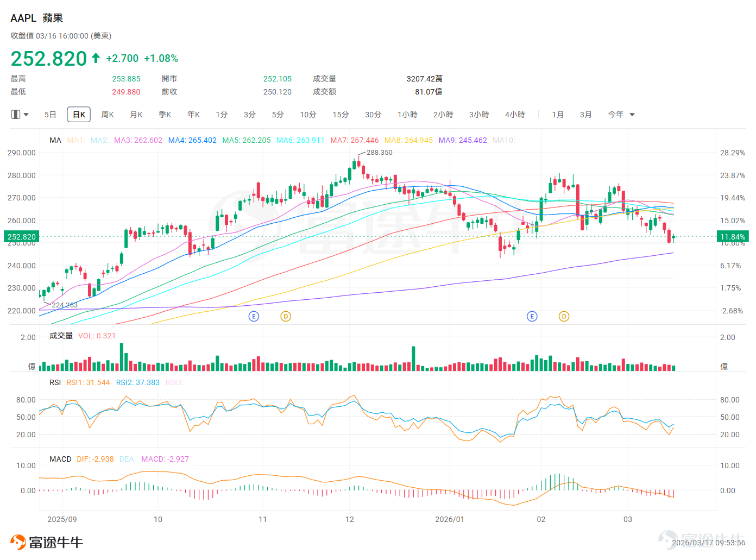Toggle the MA8: 264.945 line

coord(408,140)
